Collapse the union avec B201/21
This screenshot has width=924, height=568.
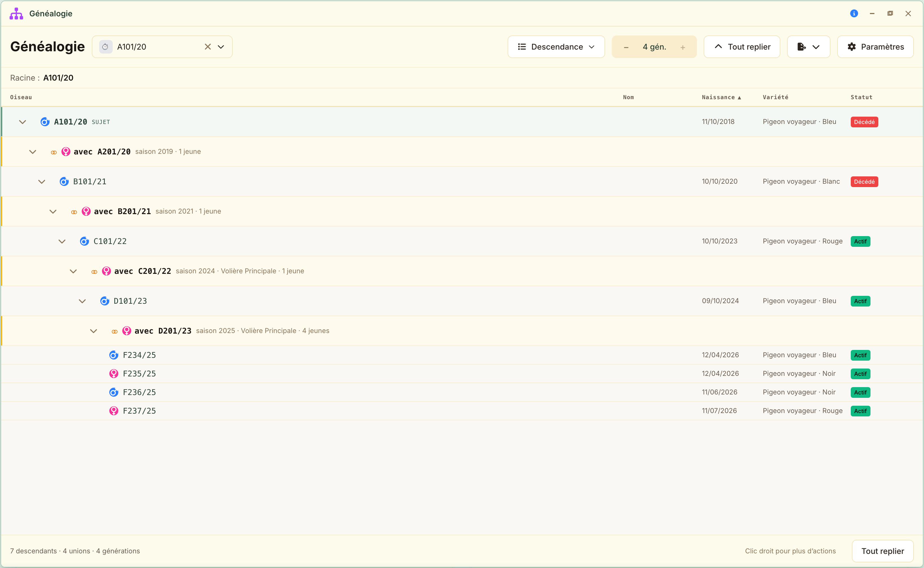click(53, 212)
